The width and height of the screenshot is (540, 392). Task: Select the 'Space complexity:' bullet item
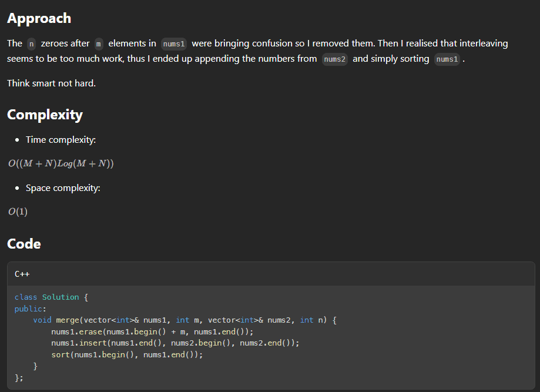[63, 188]
